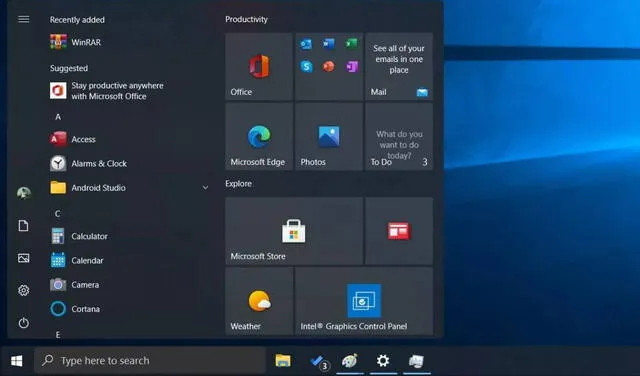Open To Do from the taskbar
Screen dimensions: 640x376
coord(318,361)
